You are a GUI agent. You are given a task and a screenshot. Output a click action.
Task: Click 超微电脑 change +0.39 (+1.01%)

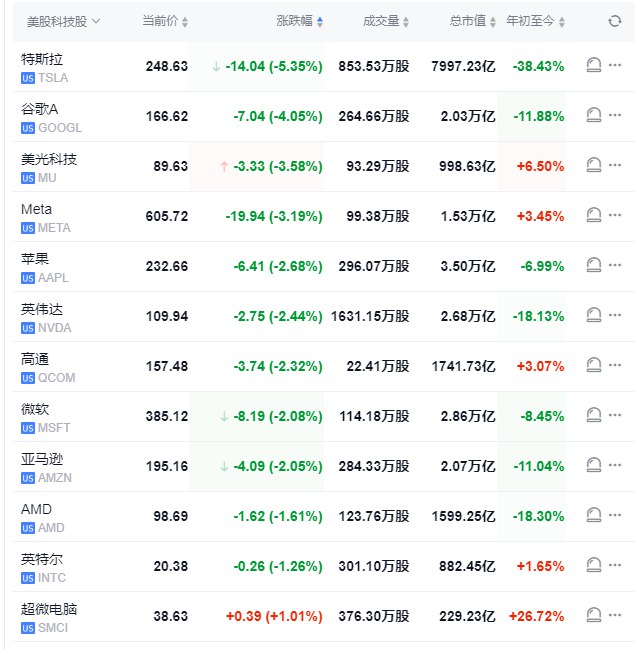point(274,616)
